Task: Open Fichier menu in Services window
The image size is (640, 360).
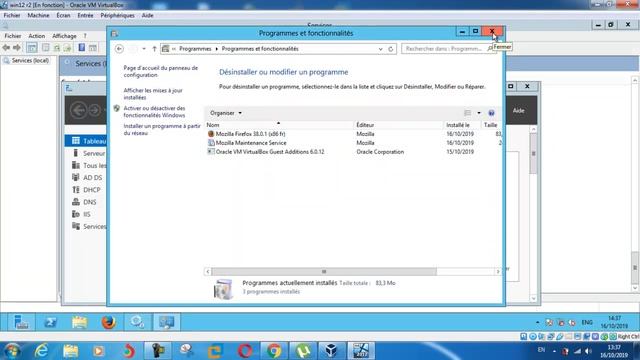Action: click(13, 36)
